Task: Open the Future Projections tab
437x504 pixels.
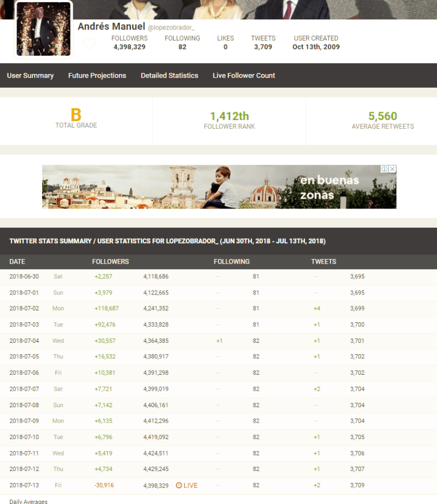Action: click(97, 75)
